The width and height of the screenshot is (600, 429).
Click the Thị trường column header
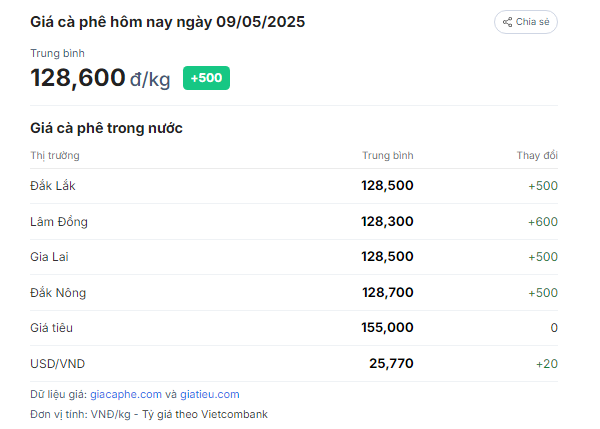click(55, 155)
